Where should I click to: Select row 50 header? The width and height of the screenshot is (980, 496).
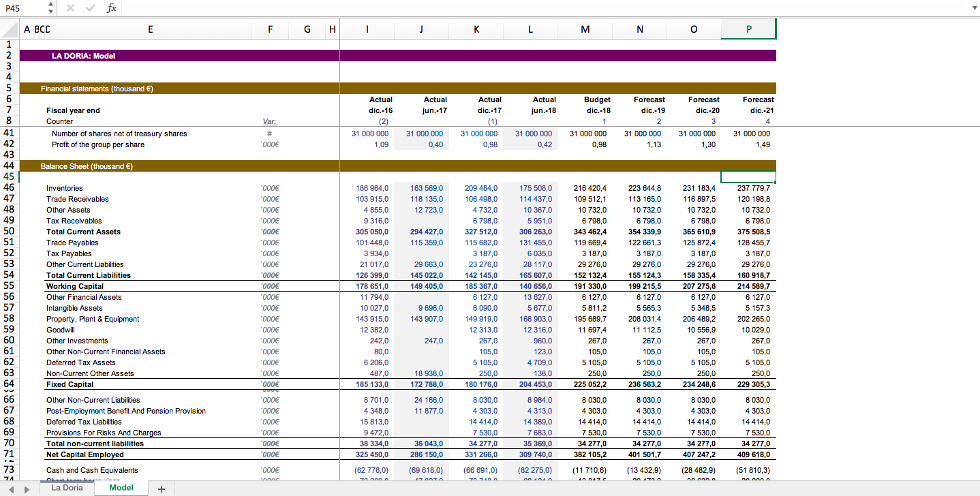coord(10,232)
